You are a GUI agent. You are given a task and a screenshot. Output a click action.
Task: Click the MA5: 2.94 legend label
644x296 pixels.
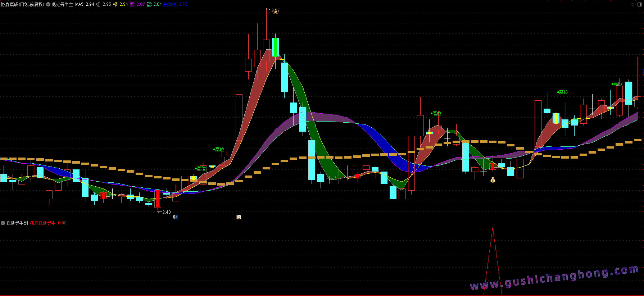pos(85,4)
